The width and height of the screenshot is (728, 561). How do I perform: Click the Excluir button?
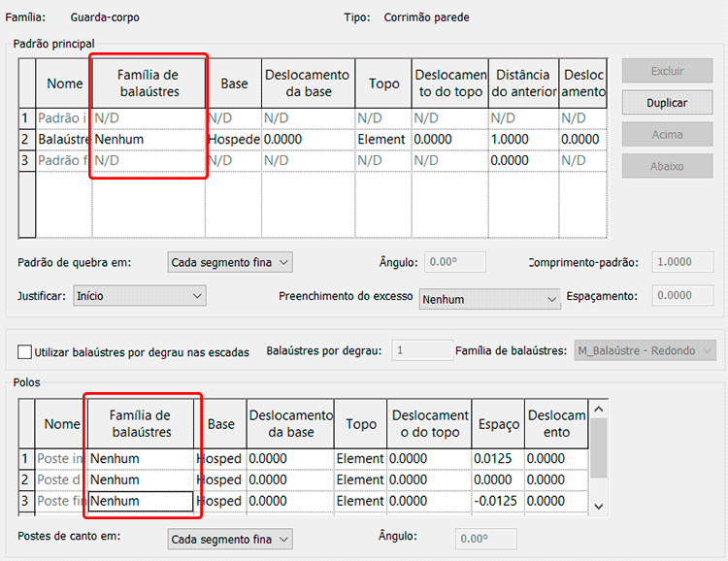(x=667, y=71)
